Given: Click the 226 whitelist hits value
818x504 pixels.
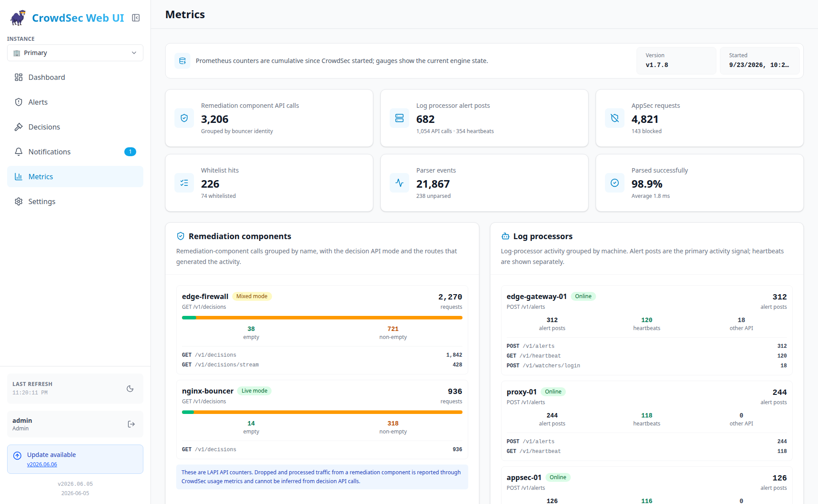Looking at the screenshot, I should pyautogui.click(x=210, y=184).
